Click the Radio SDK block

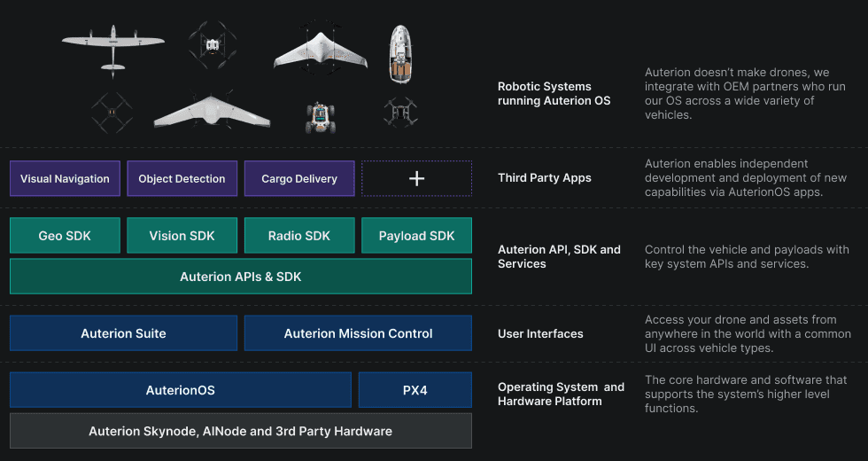[x=299, y=236]
